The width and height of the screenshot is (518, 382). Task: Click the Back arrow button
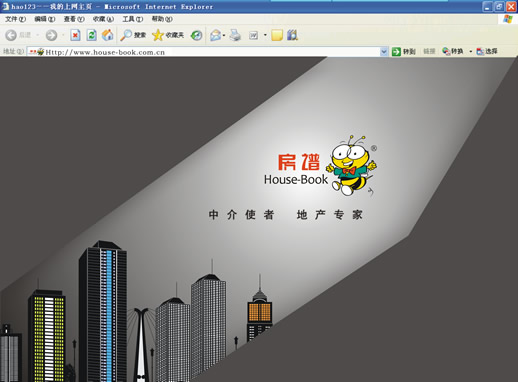[11, 35]
